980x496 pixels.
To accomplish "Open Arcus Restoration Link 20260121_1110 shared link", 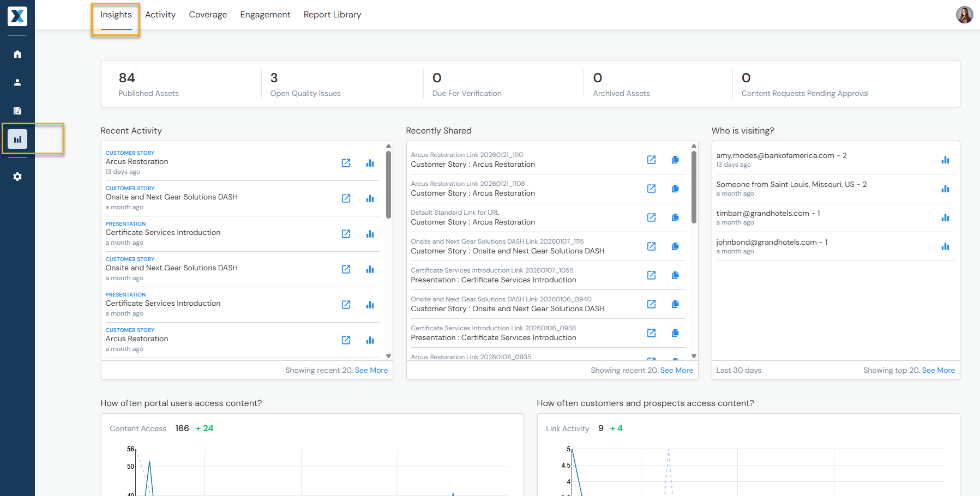I will click(x=651, y=160).
